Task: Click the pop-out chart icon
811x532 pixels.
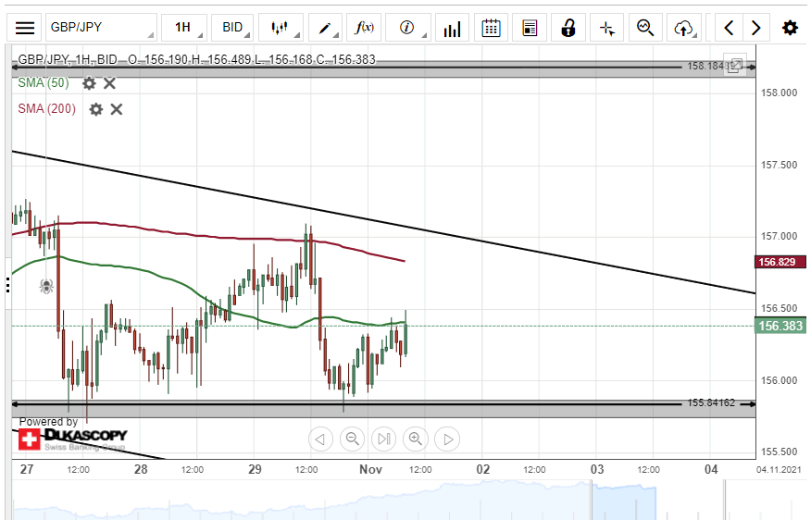Action: 734,65
